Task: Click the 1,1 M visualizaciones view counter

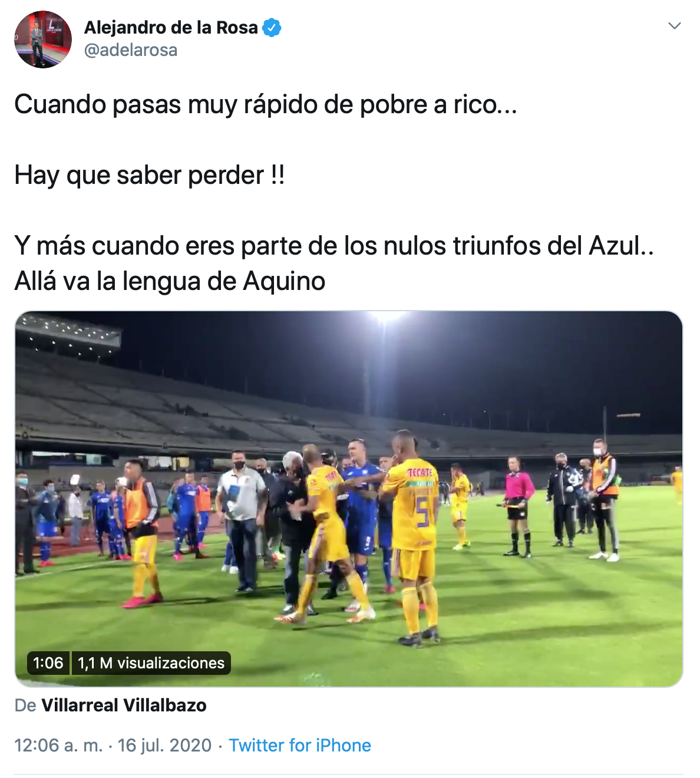Action: pyautogui.click(x=151, y=663)
